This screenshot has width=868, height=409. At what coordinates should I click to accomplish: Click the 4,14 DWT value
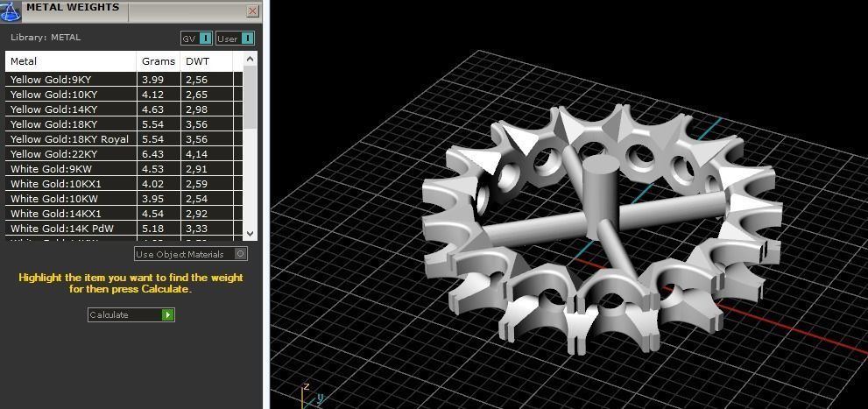[x=196, y=154]
